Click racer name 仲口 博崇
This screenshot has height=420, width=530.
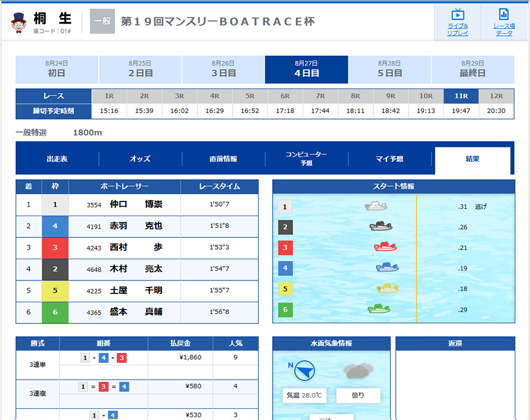(x=136, y=204)
